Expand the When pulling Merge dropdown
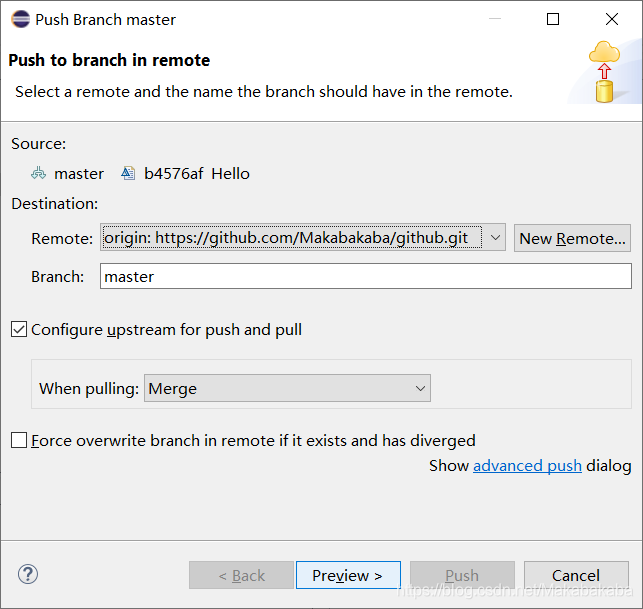This screenshot has width=643, height=609. pos(420,388)
